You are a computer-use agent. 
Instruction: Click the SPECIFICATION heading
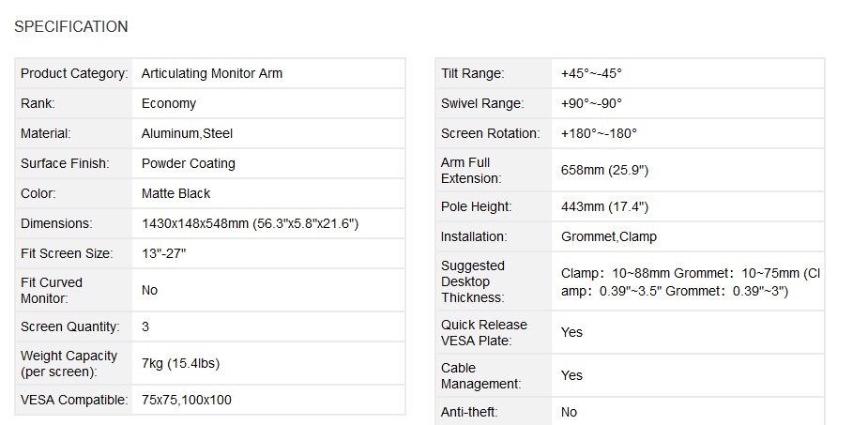71,26
